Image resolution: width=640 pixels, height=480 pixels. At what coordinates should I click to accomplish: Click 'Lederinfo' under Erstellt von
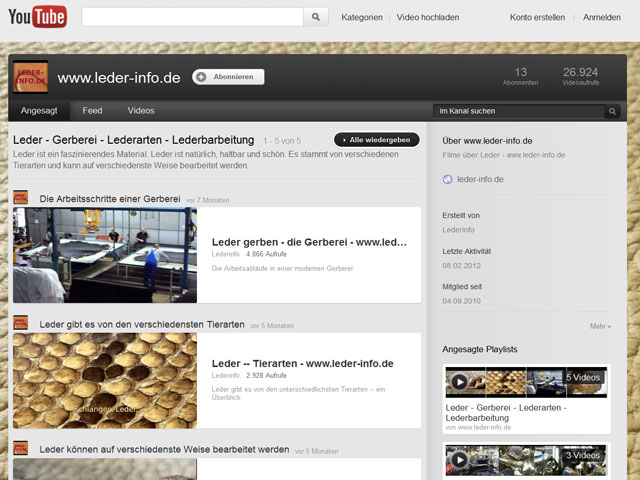click(x=458, y=230)
